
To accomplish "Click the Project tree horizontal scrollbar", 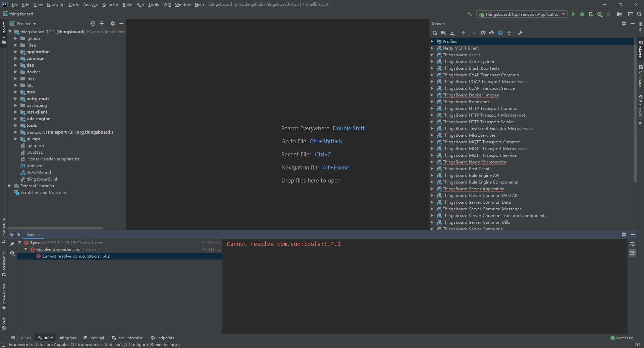I will tap(56, 228).
